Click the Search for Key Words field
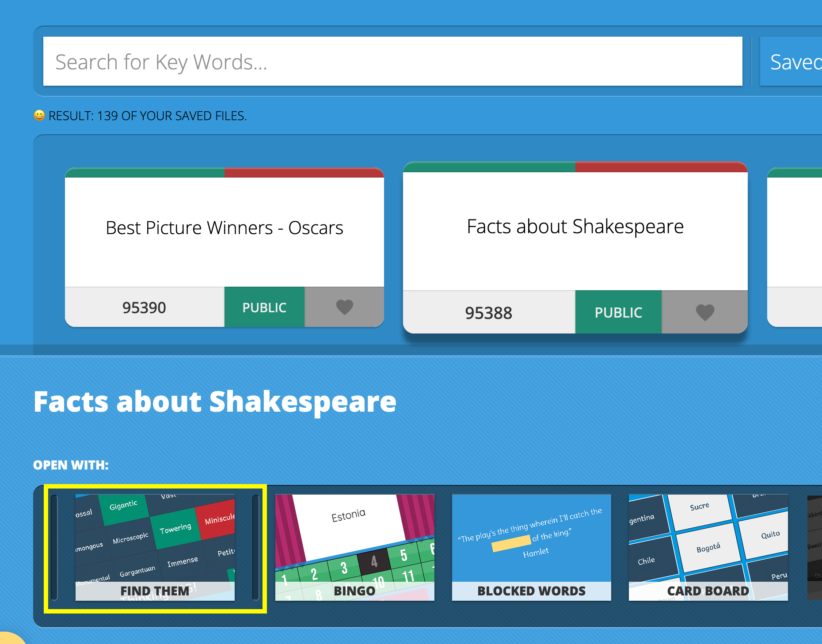The width and height of the screenshot is (822, 644). (392, 61)
